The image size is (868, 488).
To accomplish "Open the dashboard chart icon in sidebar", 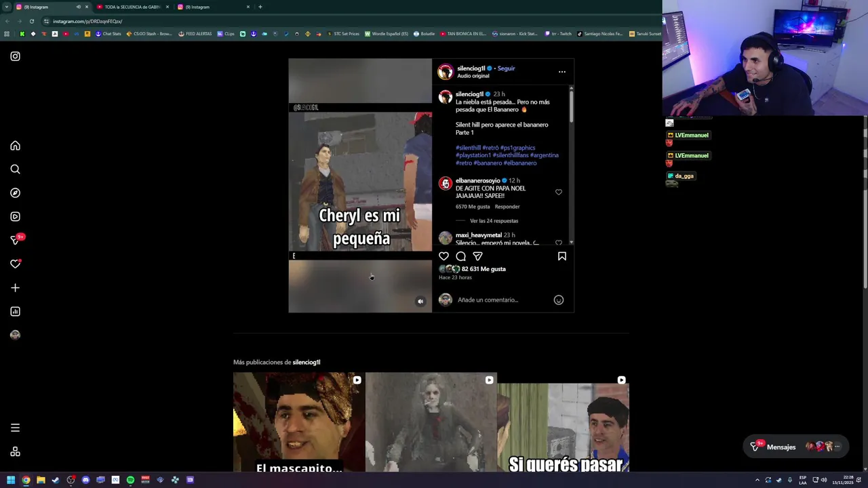I will (x=15, y=312).
